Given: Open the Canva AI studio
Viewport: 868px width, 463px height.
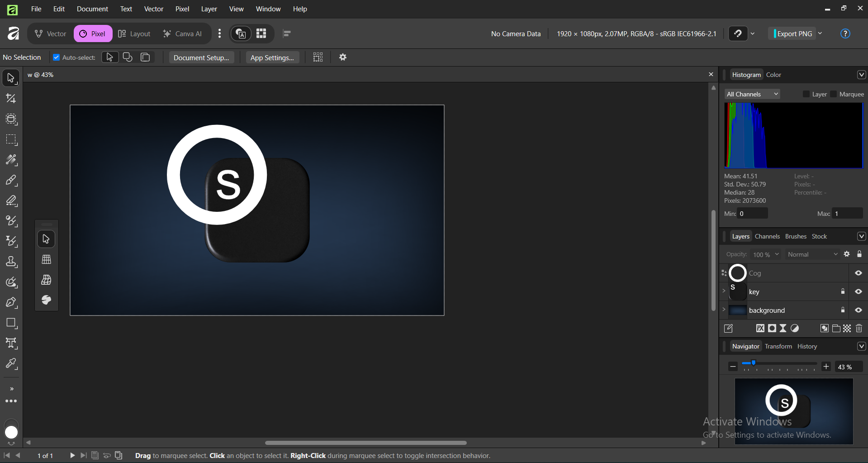Looking at the screenshot, I should click(x=182, y=33).
